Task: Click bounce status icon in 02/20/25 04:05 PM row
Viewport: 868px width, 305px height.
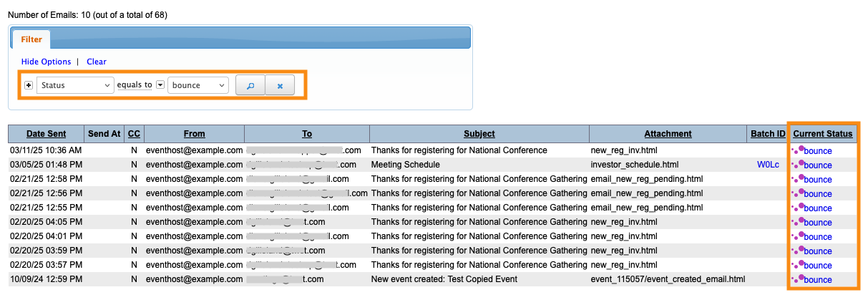Action: (797, 221)
